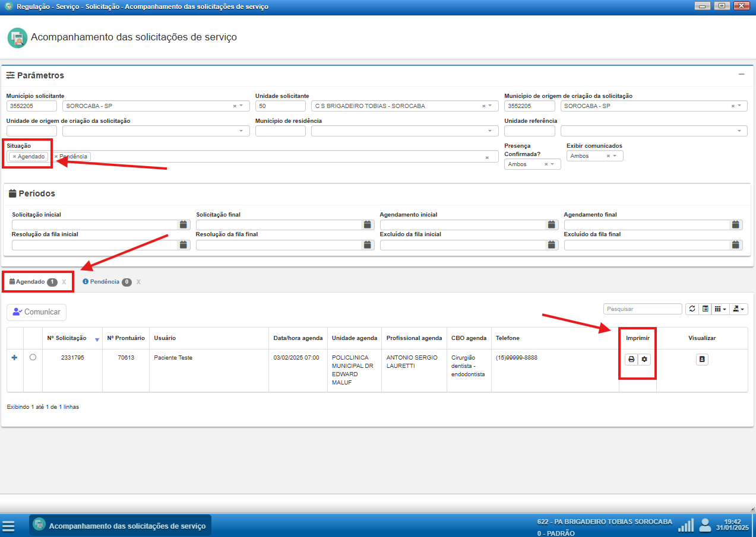Open the hamburger menu in the taskbar
This screenshot has width=756, height=537.
pos(8,526)
